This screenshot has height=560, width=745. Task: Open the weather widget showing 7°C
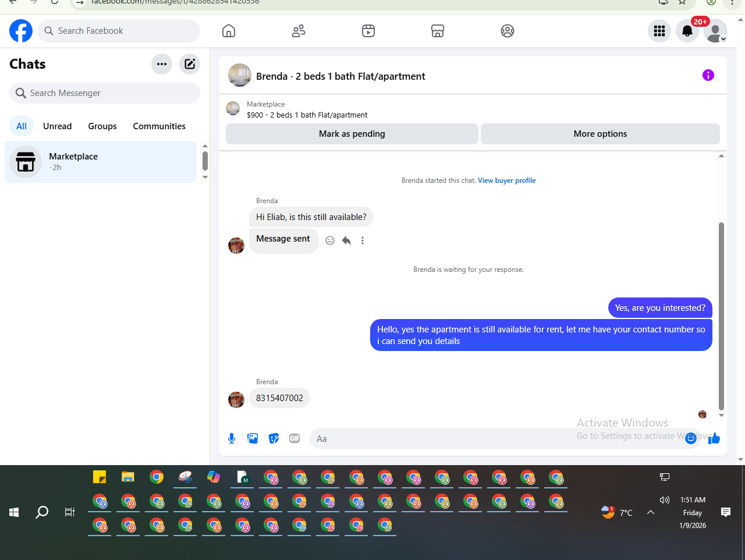coord(617,512)
